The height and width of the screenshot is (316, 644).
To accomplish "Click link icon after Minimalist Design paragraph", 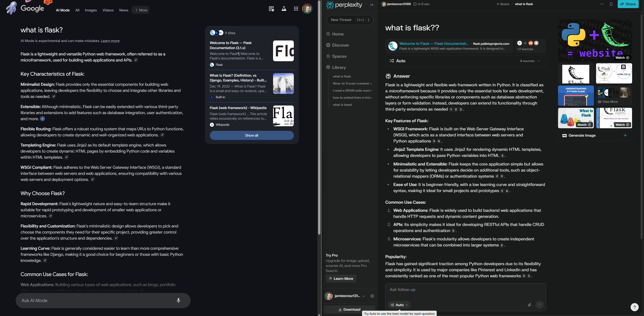I will tap(54, 96).
